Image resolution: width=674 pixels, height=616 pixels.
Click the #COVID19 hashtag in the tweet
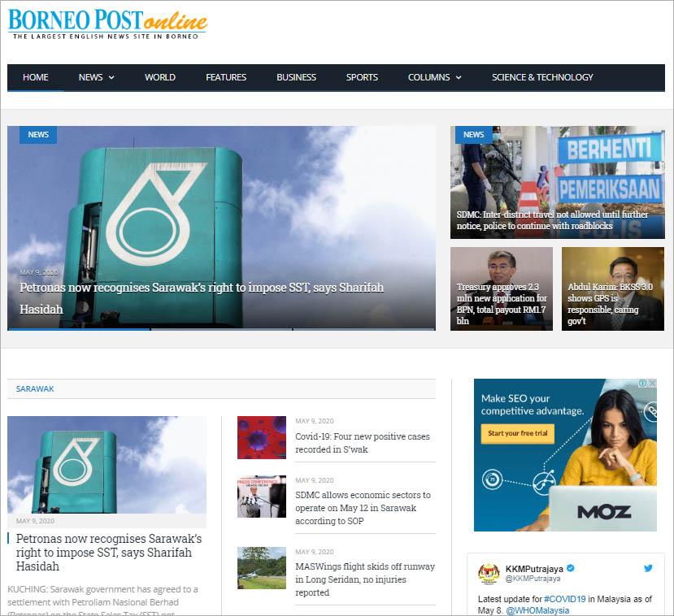click(565, 599)
